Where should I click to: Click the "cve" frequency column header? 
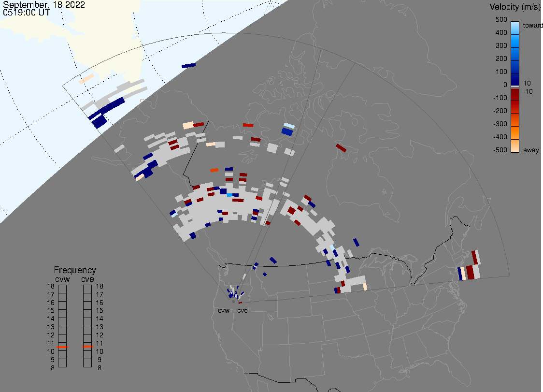coord(87,279)
